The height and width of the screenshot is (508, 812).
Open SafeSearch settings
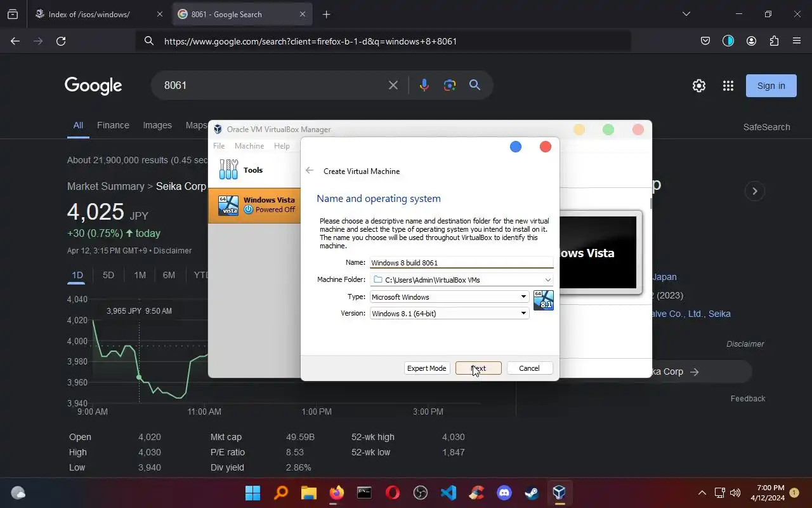[x=766, y=127]
